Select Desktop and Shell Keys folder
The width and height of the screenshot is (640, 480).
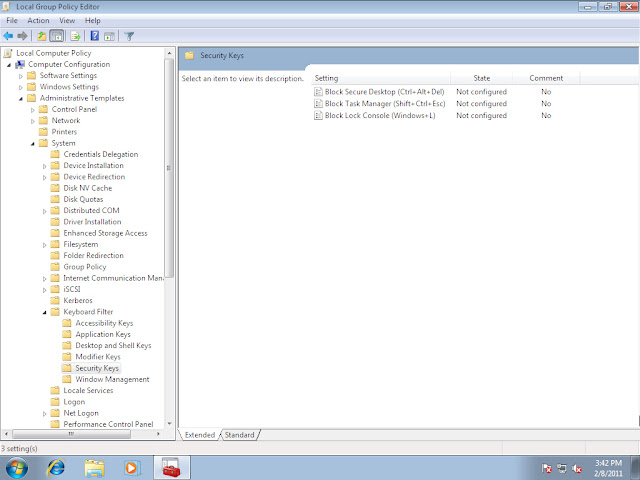click(113, 345)
